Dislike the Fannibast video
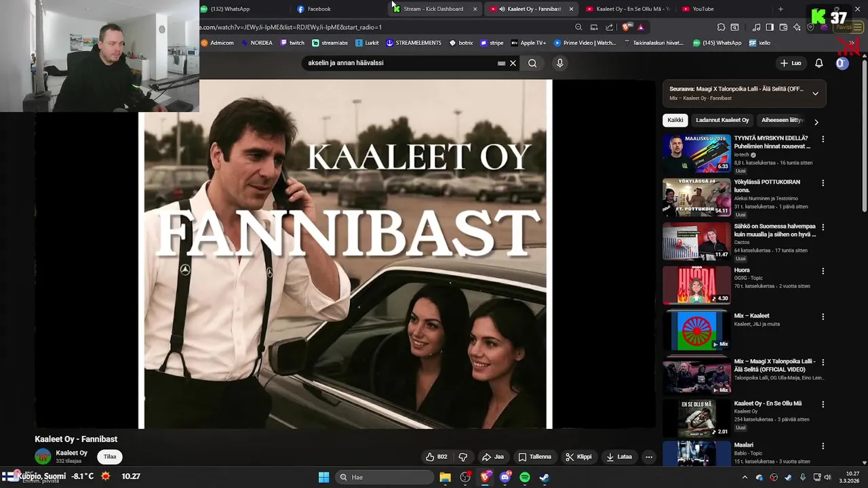The height and width of the screenshot is (488, 868). tap(463, 457)
